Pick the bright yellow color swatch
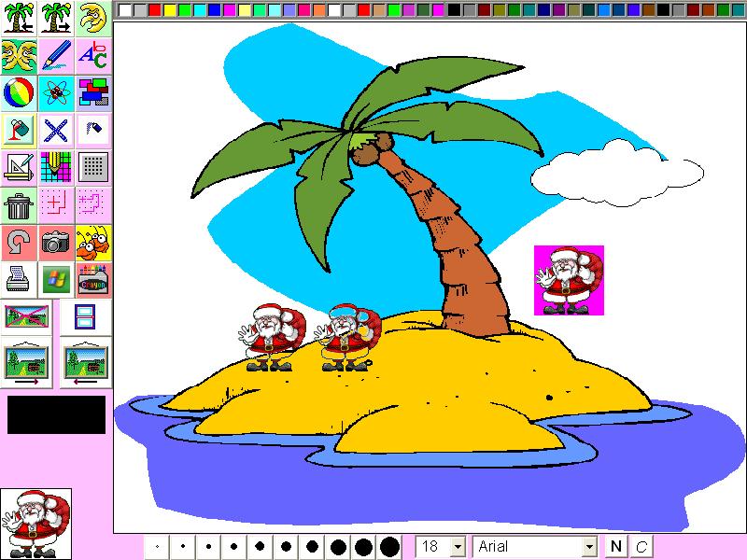The height and width of the screenshot is (560, 747). point(170,9)
